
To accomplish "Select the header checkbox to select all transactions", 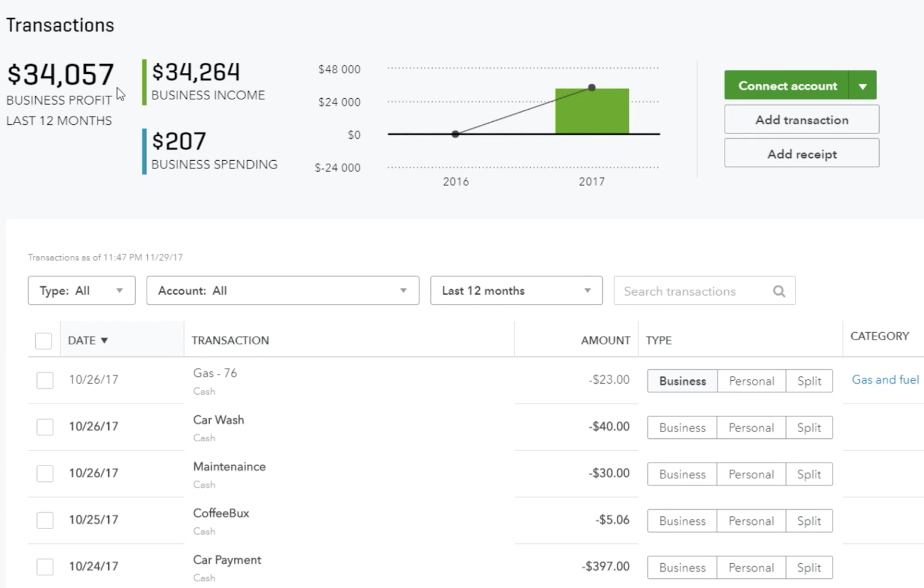I will coord(43,341).
